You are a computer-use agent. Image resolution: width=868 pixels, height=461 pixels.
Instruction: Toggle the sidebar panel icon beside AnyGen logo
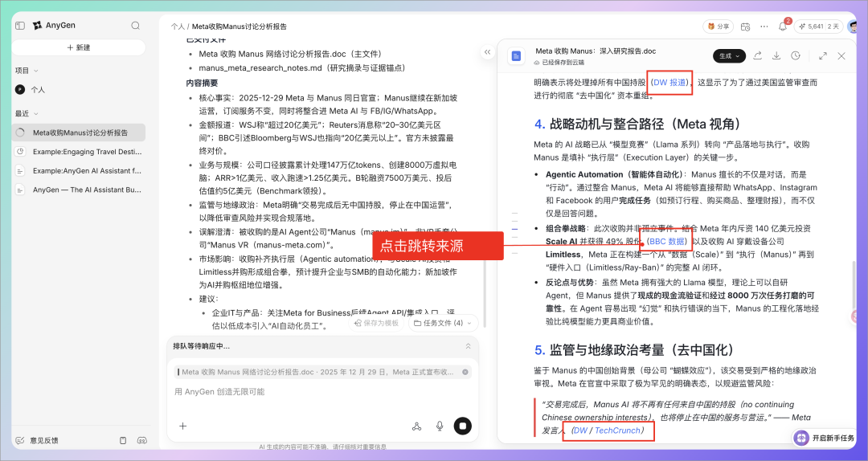click(20, 26)
